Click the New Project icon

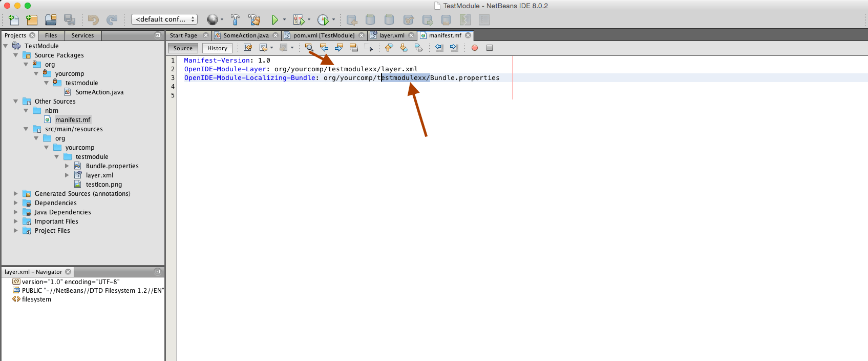tap(32, 20)
